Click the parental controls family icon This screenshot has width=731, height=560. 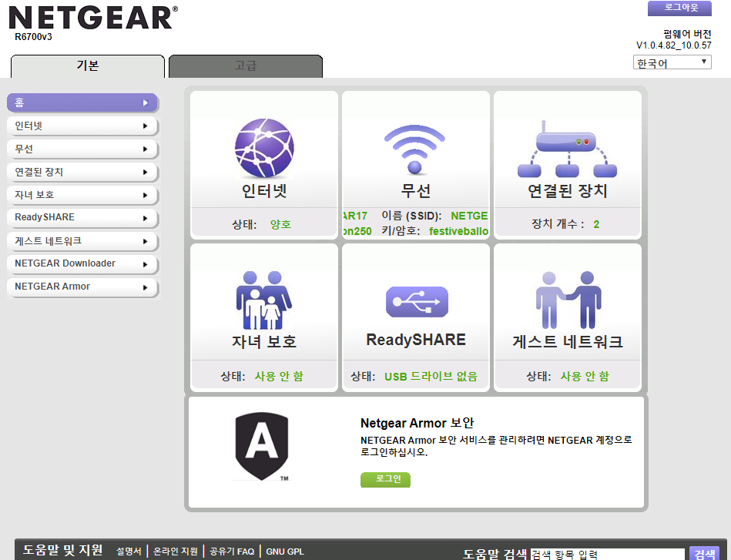click(x=264, y=300)
